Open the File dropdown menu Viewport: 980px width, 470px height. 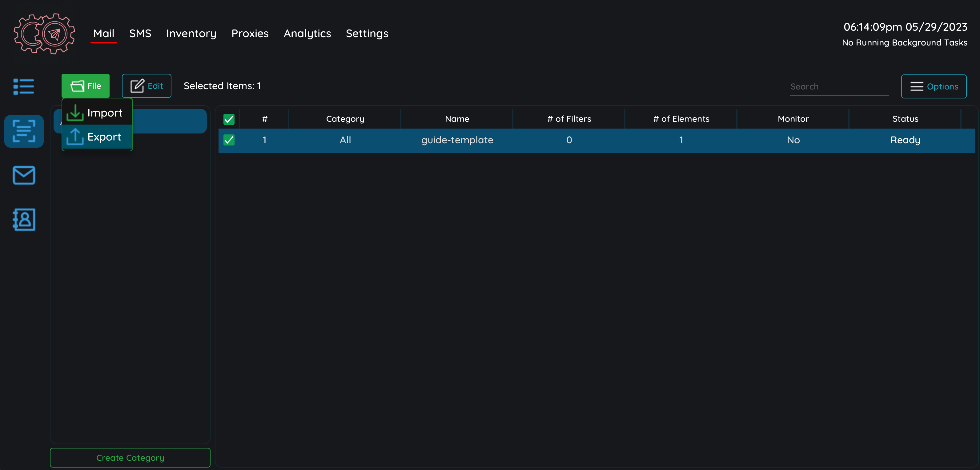(x=85, y=86)
